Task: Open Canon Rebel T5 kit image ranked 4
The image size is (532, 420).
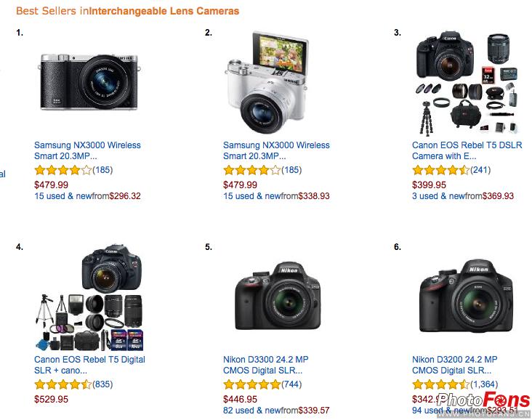Action: pos(90,297)
